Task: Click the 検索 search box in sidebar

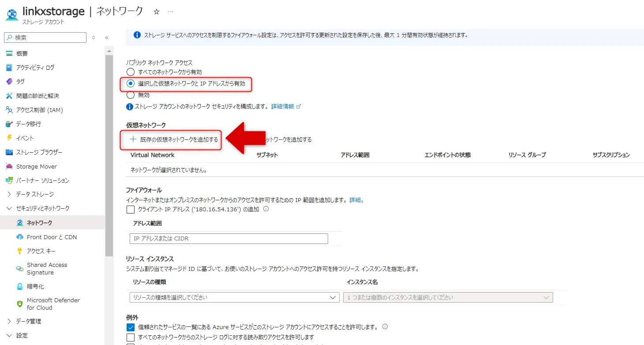Action: coord(45,37)
